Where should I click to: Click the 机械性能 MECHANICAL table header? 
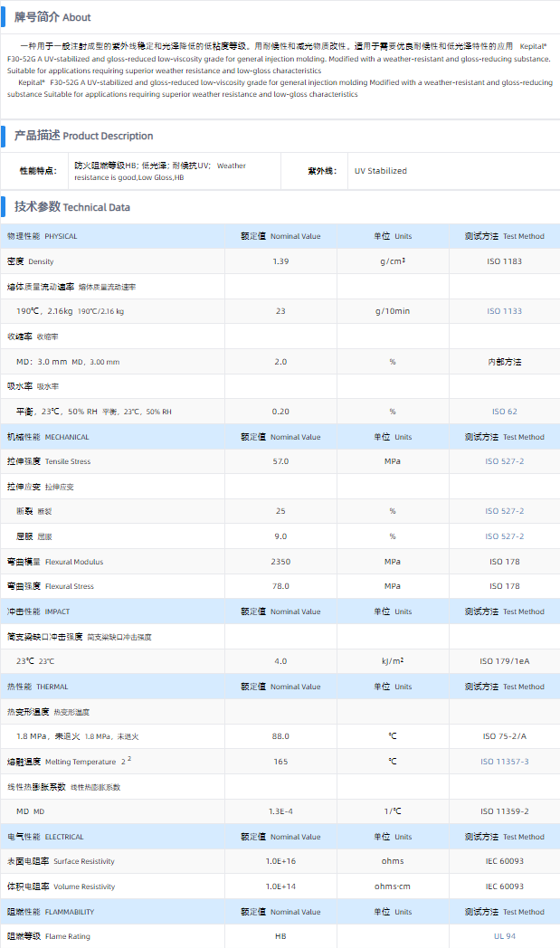pos(48,437)
